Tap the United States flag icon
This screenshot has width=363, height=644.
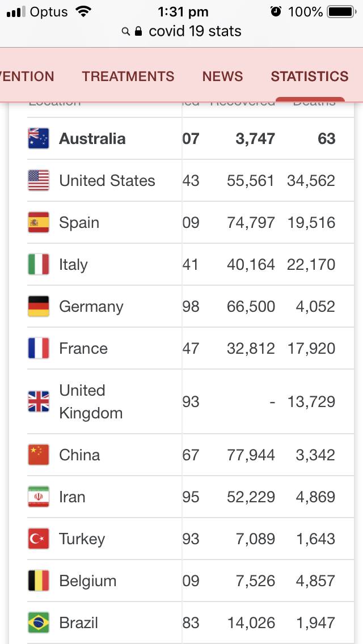click(x=39, y=181)
